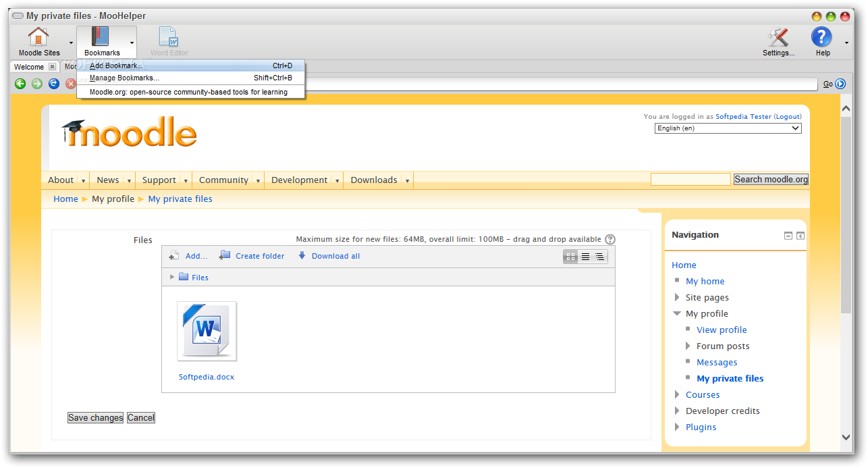
Task: Open Moodle.org bookmark entry
Action: pyautogui.click(x=191, y=92)
